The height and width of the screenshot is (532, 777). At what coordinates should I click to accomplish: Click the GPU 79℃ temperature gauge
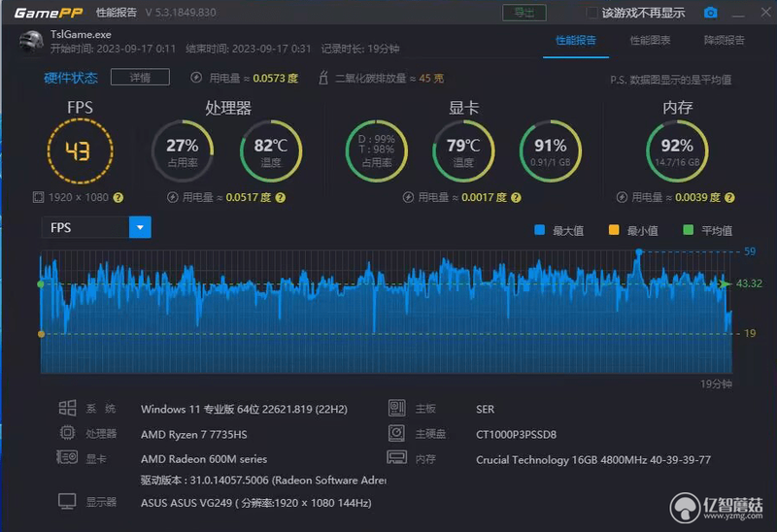463,151
